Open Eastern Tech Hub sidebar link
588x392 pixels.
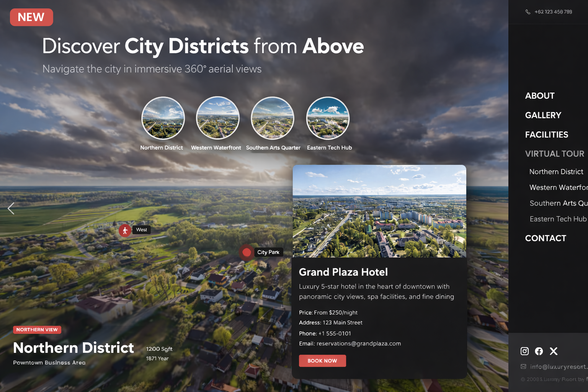click(x=558, y=219)
